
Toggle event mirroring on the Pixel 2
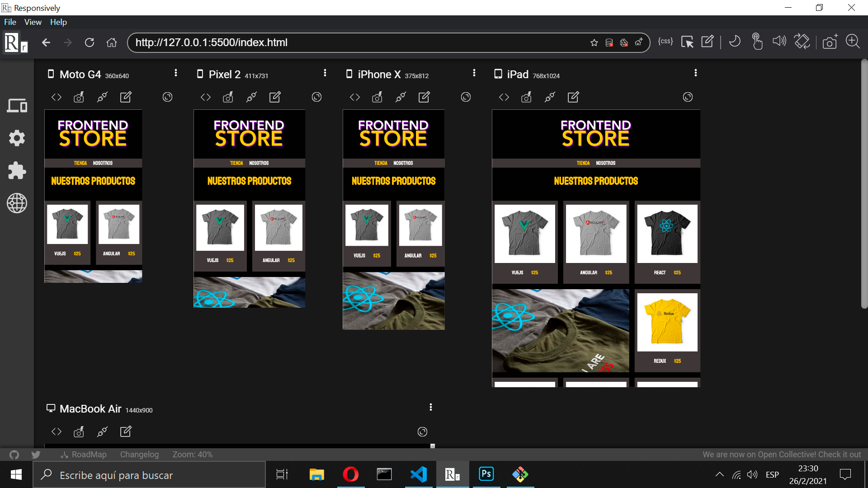click(251, 97)
